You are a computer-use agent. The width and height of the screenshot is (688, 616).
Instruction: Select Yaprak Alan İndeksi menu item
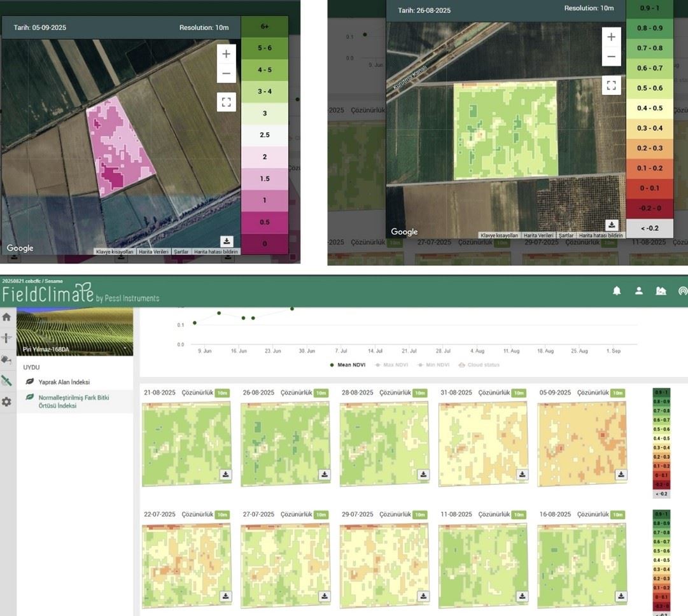pos(64,382)
